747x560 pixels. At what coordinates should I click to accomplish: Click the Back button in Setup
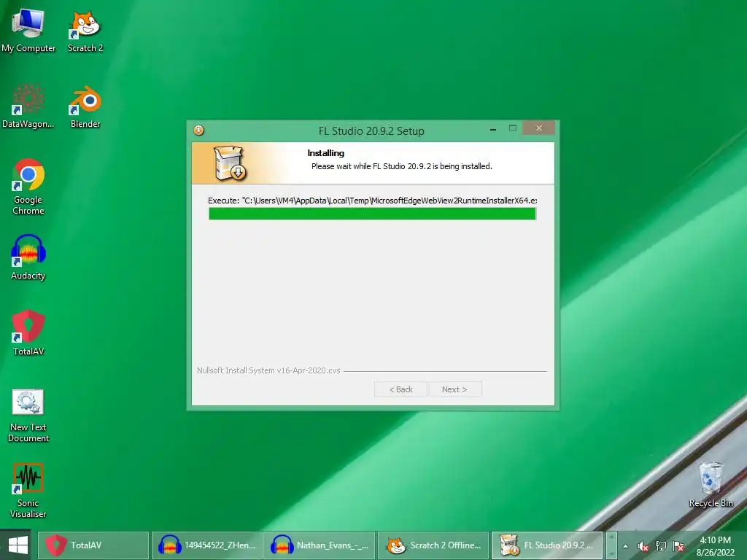[400, 389]
